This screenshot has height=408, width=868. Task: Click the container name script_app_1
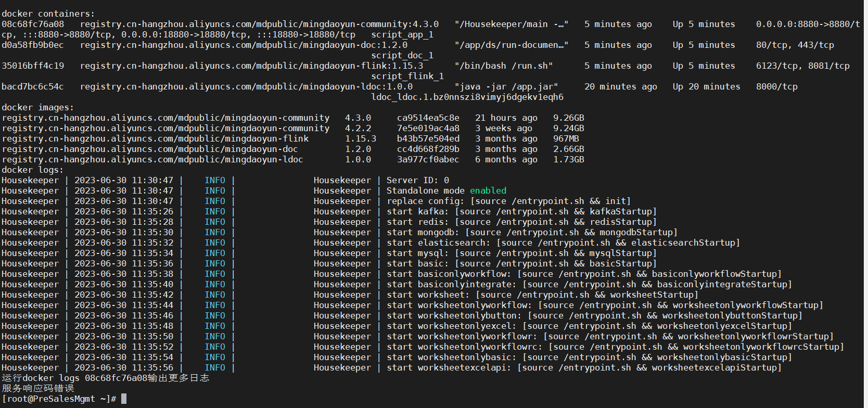(x=402, y=34)
